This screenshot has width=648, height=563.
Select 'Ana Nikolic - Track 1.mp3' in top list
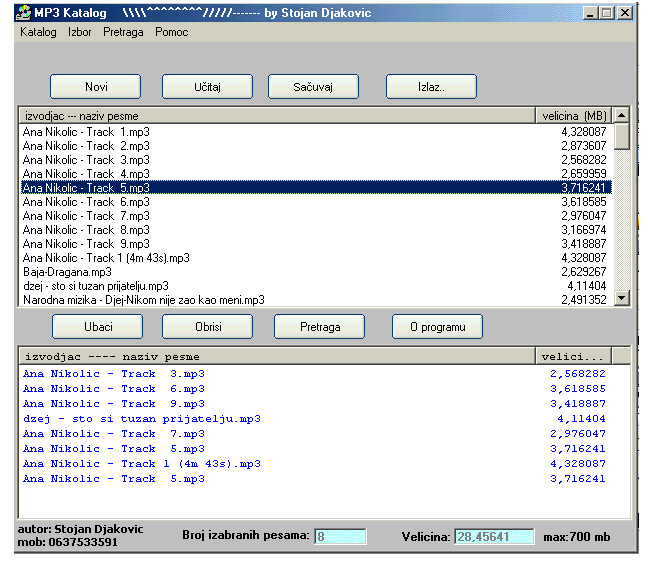pyautogui.click(x=316, y=132)
